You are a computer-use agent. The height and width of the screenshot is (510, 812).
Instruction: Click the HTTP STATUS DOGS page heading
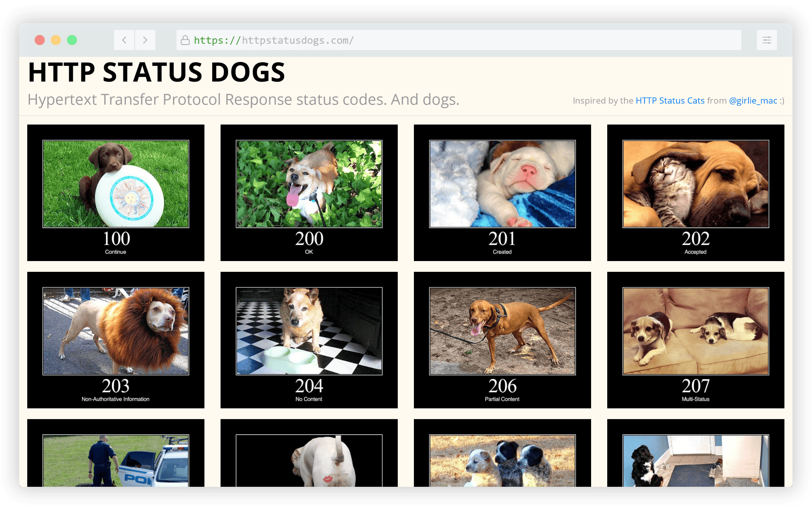[x=156, y=71]
